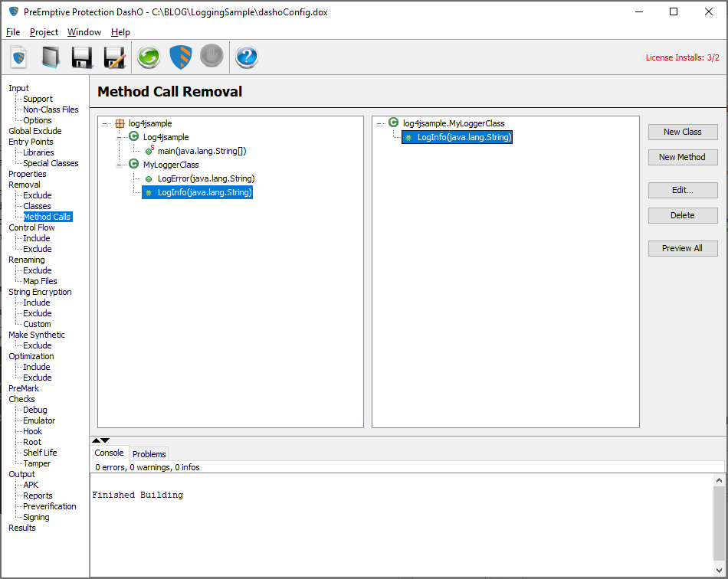Click the New Project toolbar icon

18,57
